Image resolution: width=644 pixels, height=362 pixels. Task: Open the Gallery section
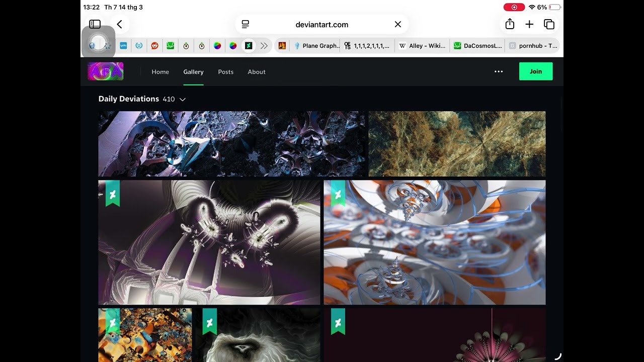(x=193, y=72)
